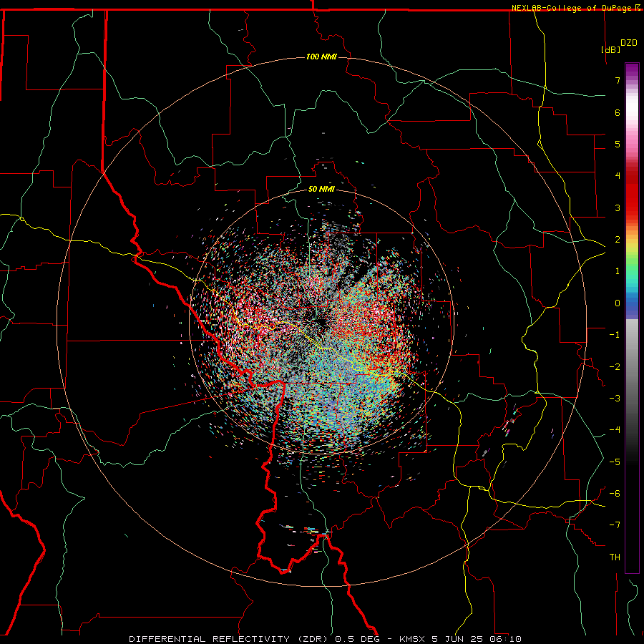The image size is (644, 644).
Task: Click the ZDR color scale bar
Action: [632, 318]
